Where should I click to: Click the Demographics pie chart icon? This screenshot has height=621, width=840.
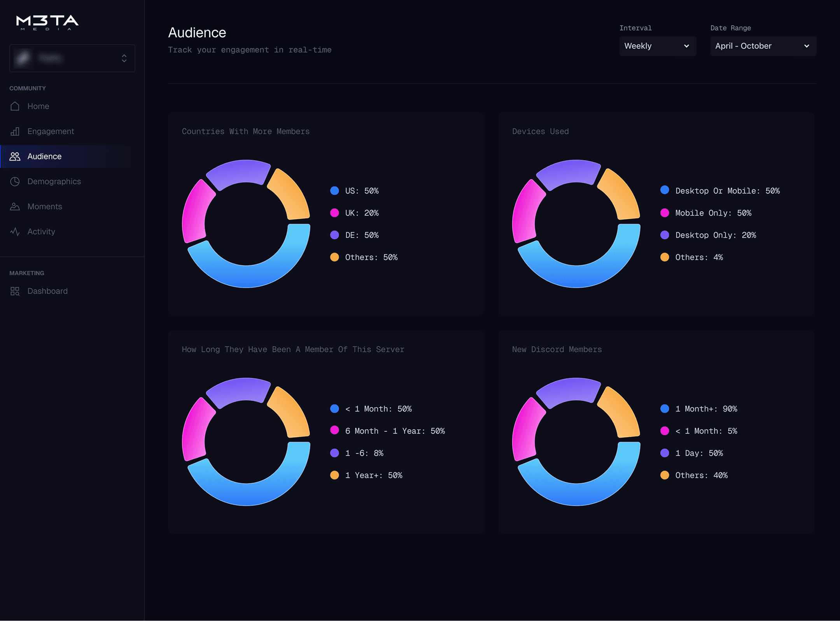(15, 181)
